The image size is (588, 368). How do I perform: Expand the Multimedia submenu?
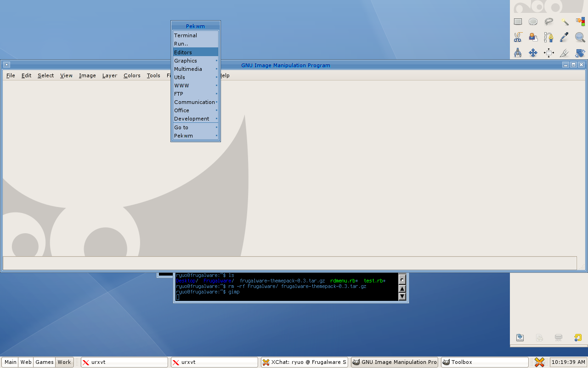[x=196, y=69]
